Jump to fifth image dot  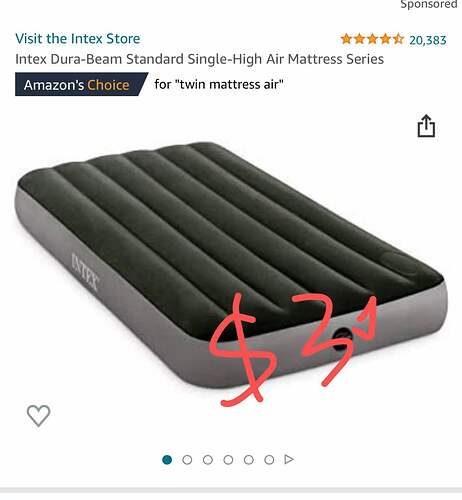click(x=249, y=460)
